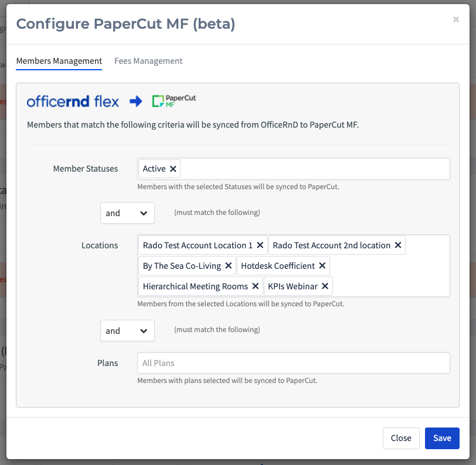Select the Members Management tab
476x465 pixels.
pos(59,61)
